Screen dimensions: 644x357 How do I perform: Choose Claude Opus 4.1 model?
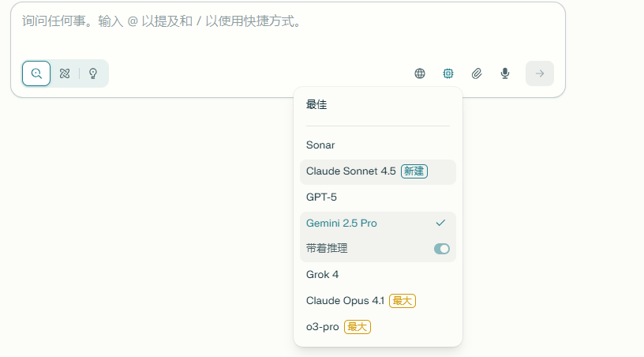click(x=378, y=301)
